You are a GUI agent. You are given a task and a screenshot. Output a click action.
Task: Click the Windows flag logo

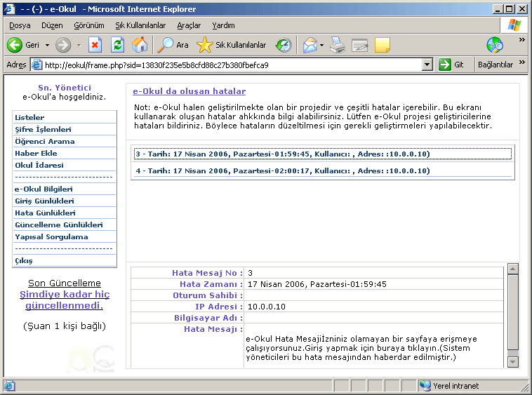(514, 25)
